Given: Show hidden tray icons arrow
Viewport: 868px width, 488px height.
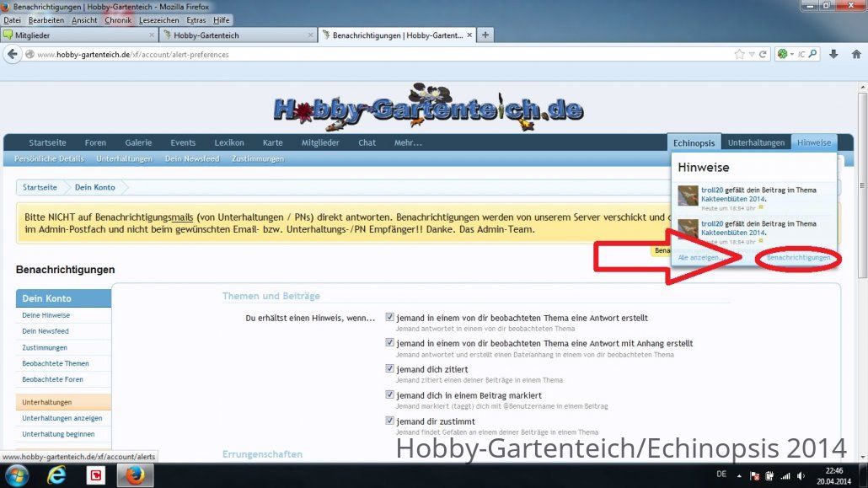Looking at the screenshot, I should [739, 476].
